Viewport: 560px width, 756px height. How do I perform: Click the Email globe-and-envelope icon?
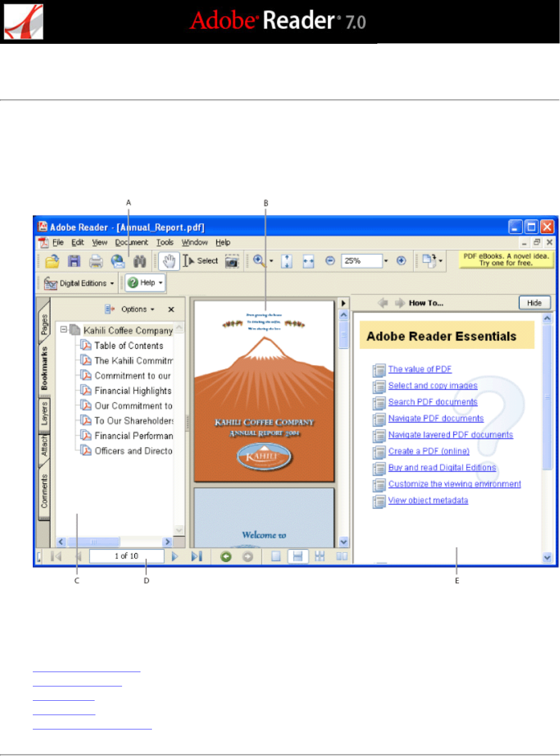tap(118, 261)
